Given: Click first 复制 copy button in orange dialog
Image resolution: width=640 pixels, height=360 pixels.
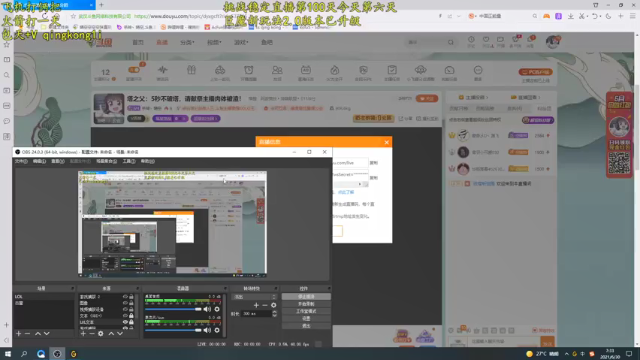Looking at the screenshot, I should (x=374, y=162).
